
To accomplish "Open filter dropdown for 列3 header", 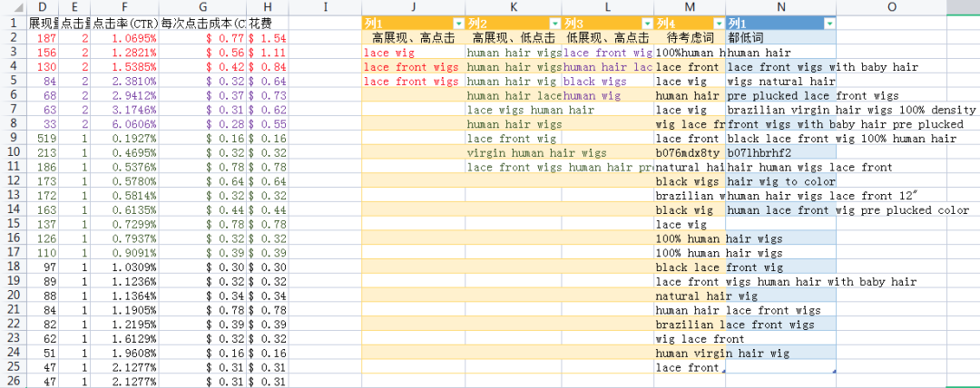I will pyautogui.click(x=647, y=24).
